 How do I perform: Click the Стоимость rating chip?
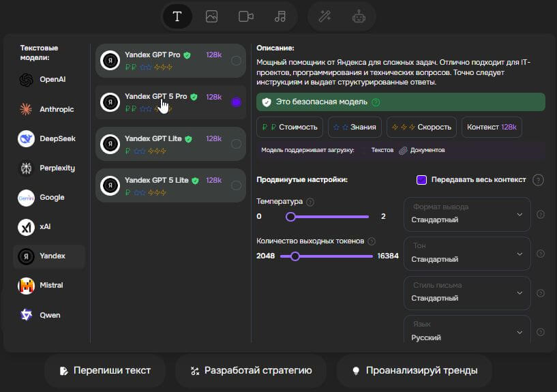(x=290, y=127)
